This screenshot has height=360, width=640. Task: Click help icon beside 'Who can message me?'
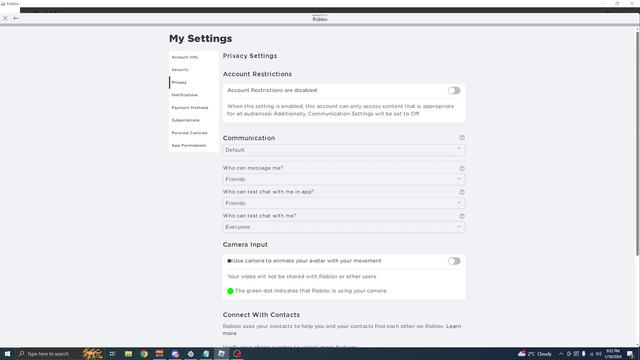462,168
